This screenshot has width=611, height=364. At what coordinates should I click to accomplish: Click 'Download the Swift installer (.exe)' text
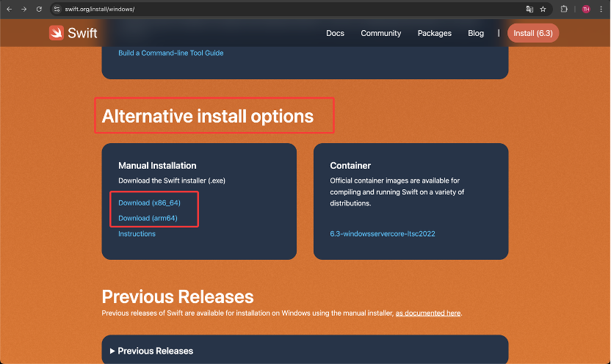[172, 181]
